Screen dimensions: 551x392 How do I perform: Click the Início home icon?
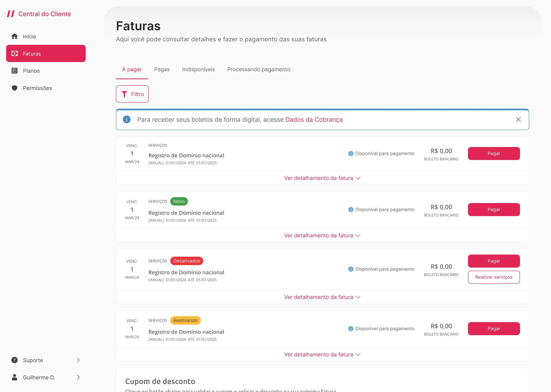tap(15, 36)
